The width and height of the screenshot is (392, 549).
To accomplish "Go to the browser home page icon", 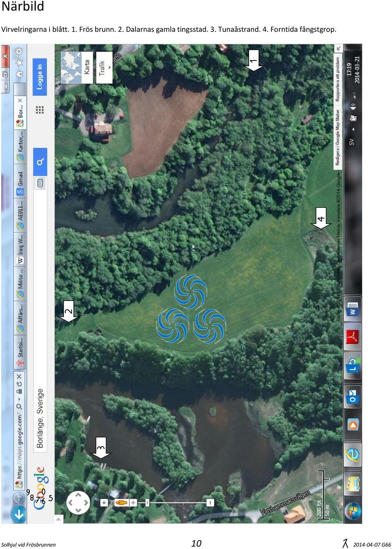I will click(19, 74).
